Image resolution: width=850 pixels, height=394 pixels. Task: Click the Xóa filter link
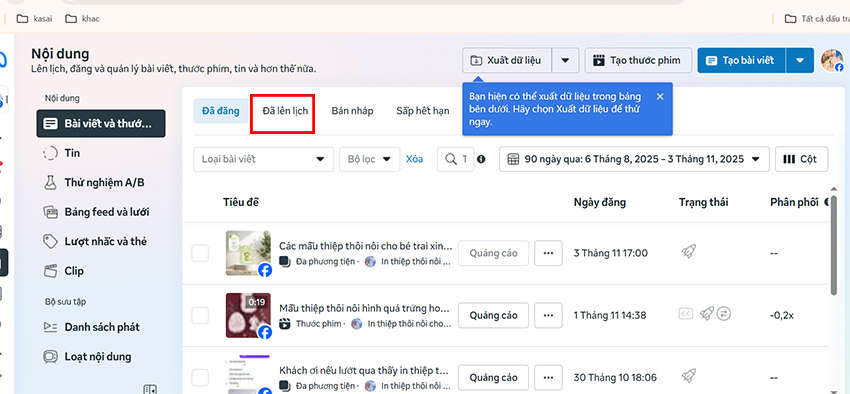point(415,159)
